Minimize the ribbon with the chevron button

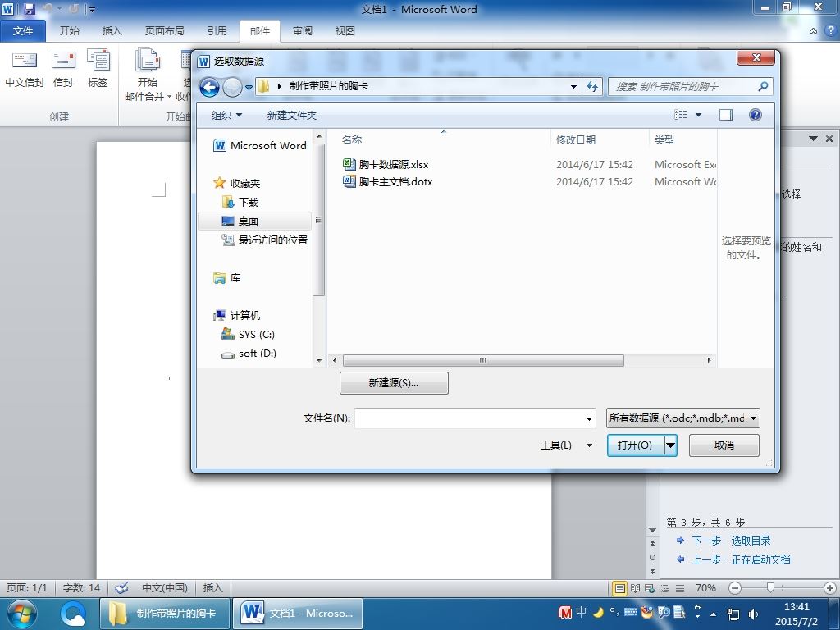[x=813, y=31]
